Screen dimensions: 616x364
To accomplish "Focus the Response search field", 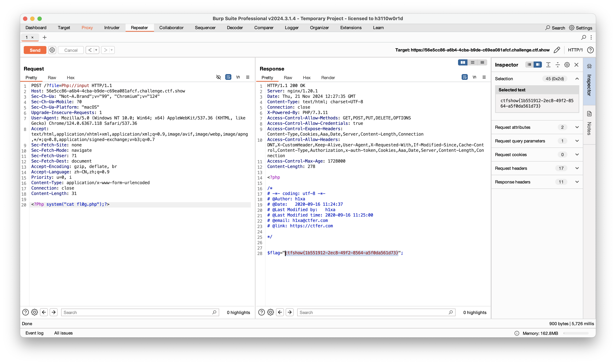I will (x=376, y=313).
